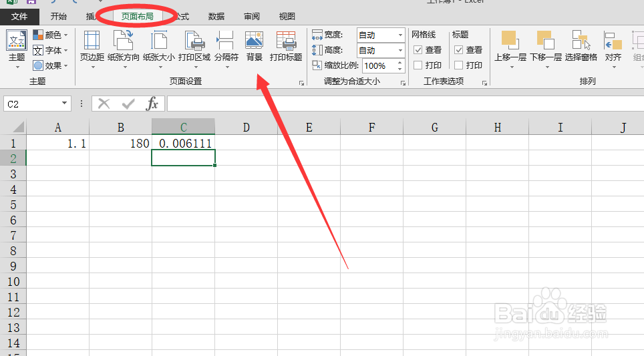This screenshot has width=644, height=356.
Task: Click the fx insert function icon
Action: [152, 104]
